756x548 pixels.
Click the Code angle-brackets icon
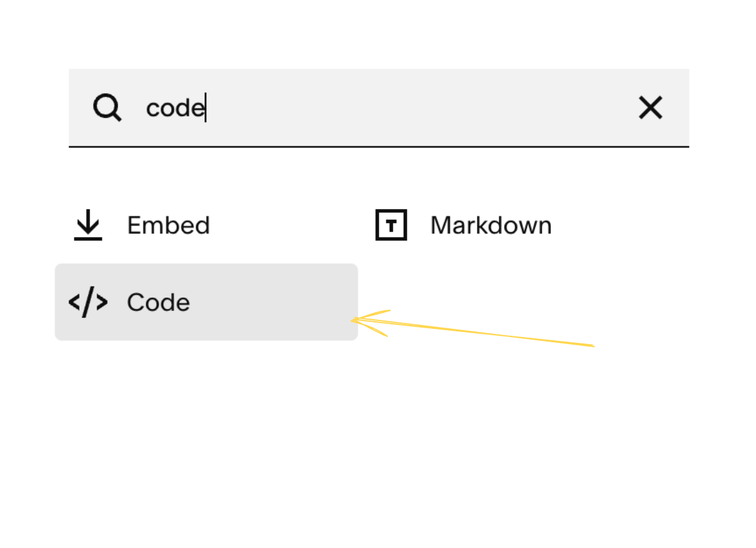87,302
